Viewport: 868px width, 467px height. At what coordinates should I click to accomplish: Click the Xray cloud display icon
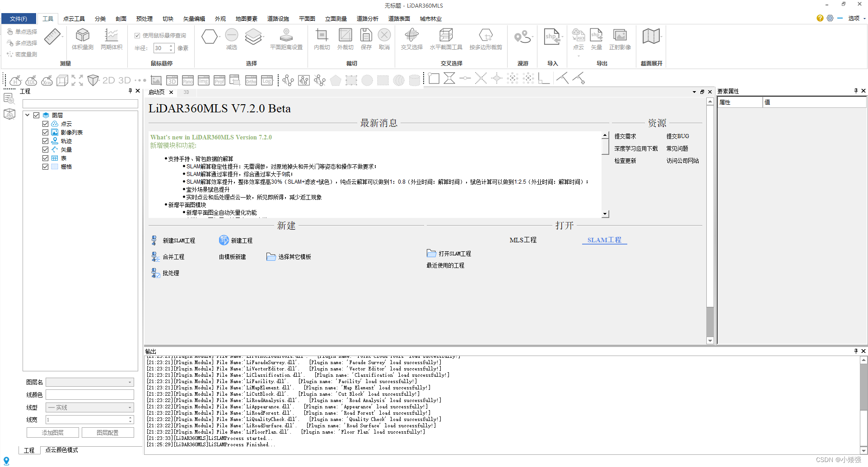47,80
